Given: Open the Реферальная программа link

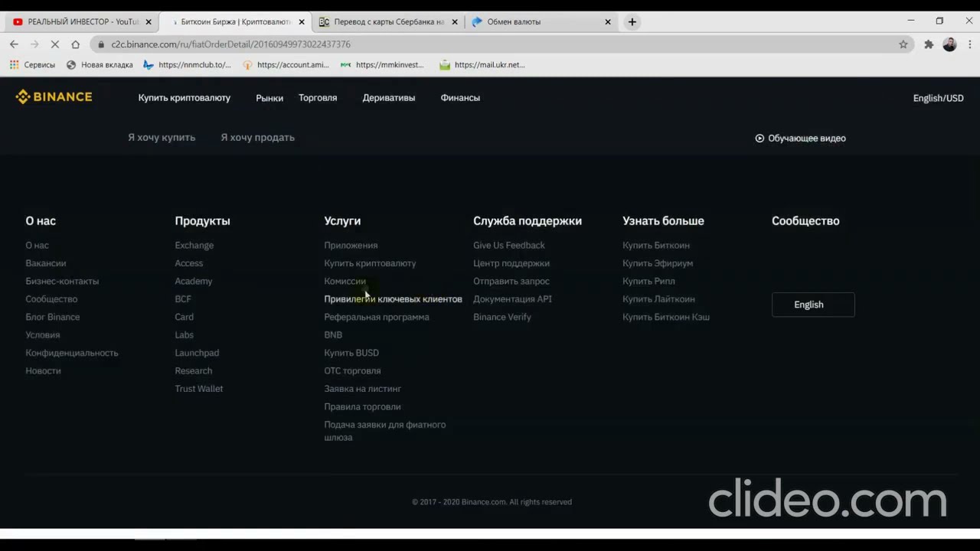Looking at the screenshot, I should click(x=377, y=317).
